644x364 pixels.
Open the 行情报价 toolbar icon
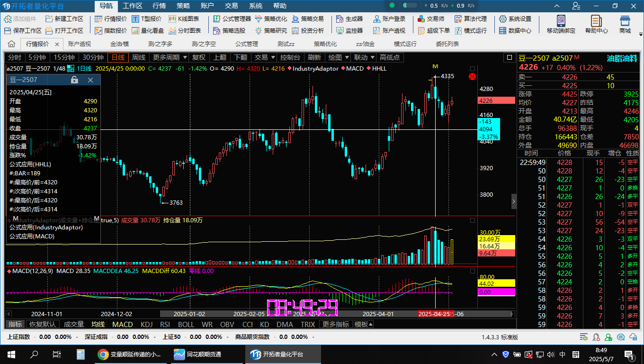click(x=98, y=19)
